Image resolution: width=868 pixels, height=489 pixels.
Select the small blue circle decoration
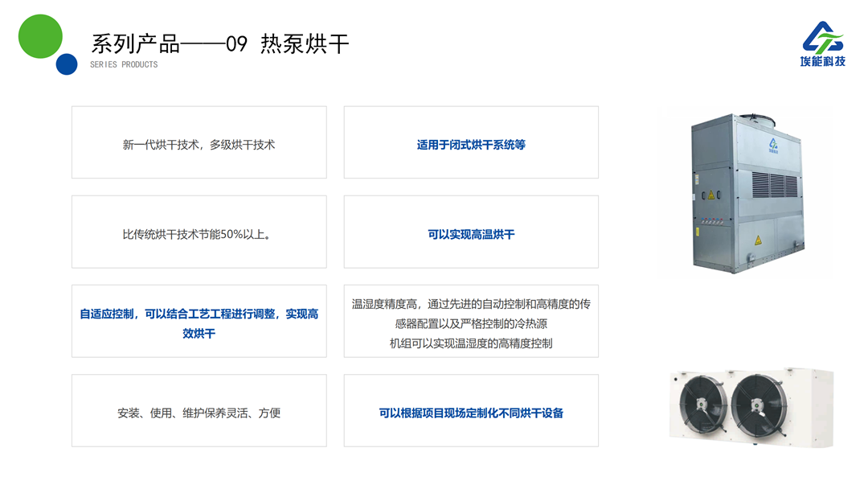pos(67,64)
